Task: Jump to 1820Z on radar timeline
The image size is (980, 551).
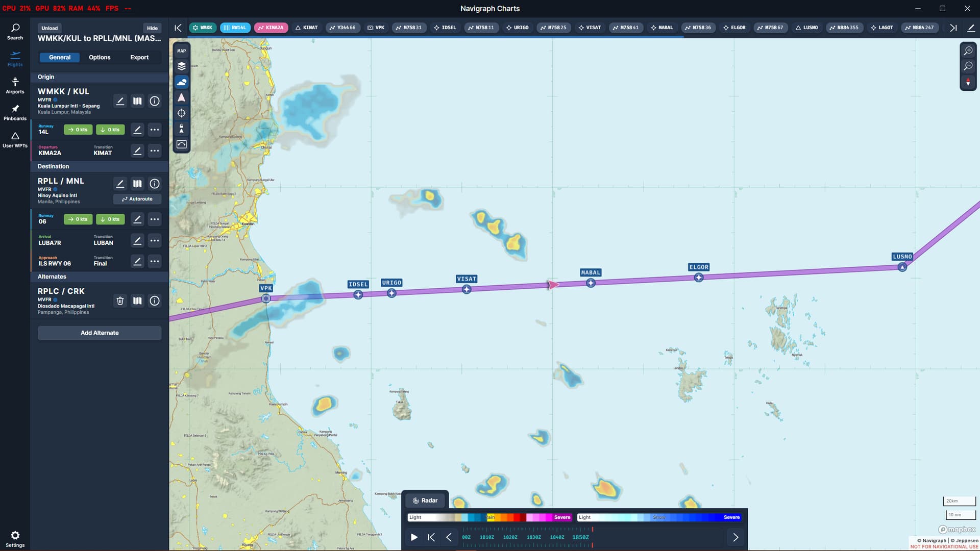Action: click(x=510, y=537)
